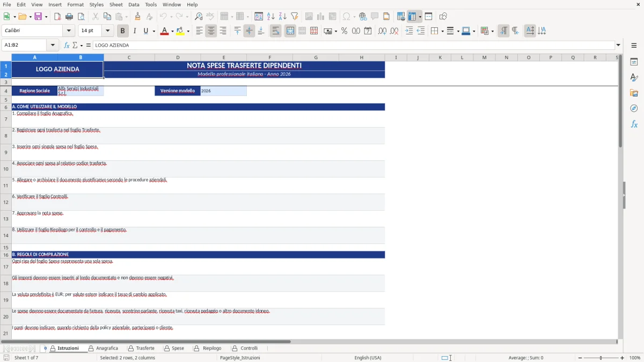Click the zoom slider handle

[x=601, y=358]
